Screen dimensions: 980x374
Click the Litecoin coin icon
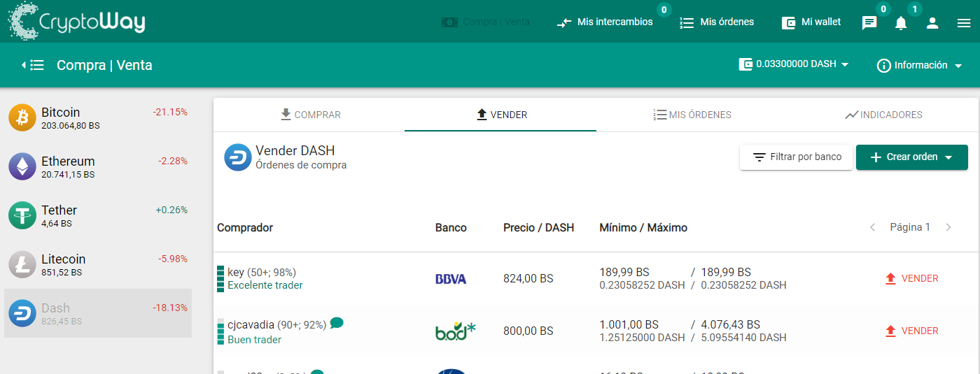click(x=22, y=264)
